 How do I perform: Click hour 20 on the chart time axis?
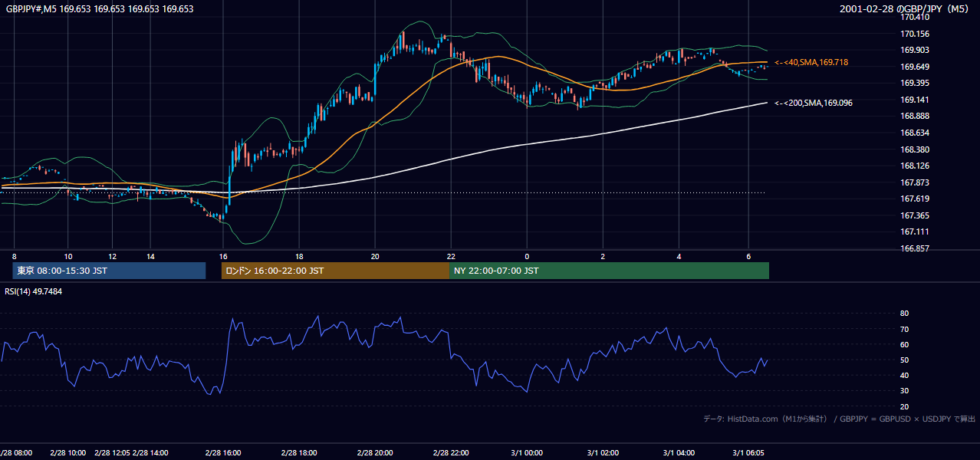pos(375,256)
